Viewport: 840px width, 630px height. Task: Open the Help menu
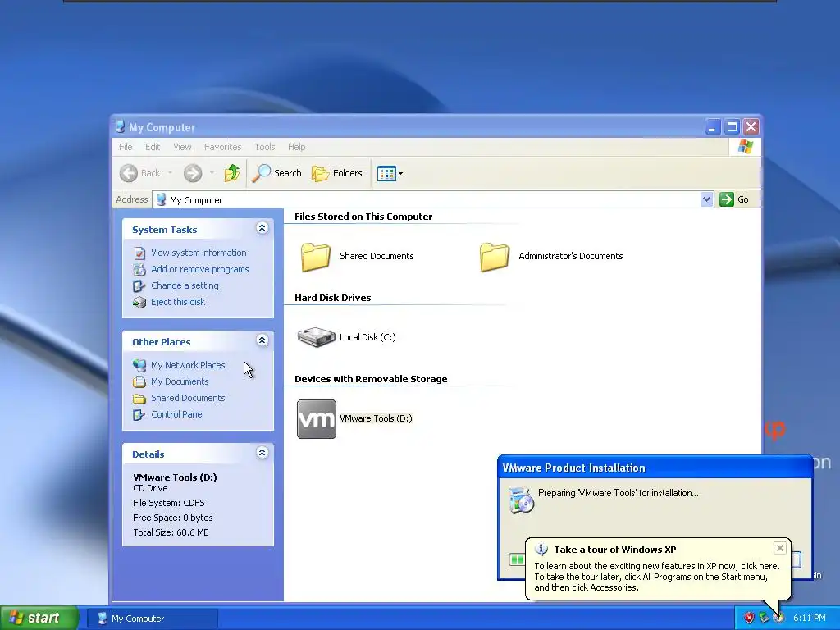(296, 147)
